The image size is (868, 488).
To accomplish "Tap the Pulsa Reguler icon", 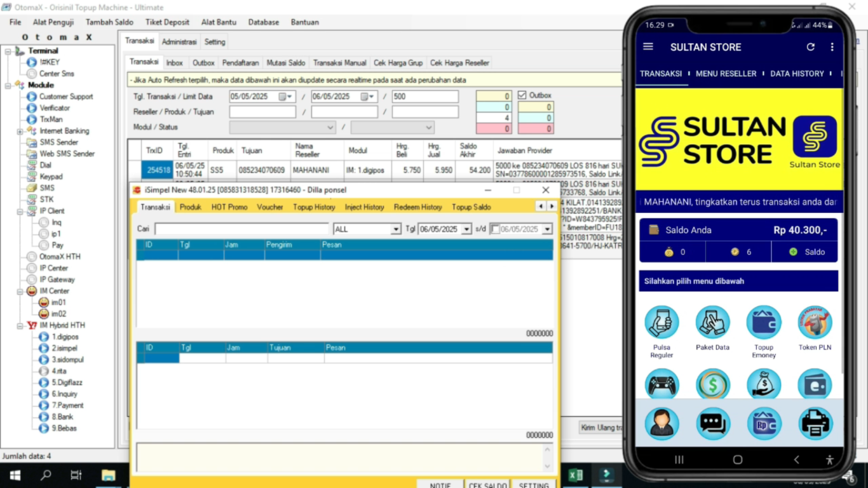I will [x=661, y=322].
